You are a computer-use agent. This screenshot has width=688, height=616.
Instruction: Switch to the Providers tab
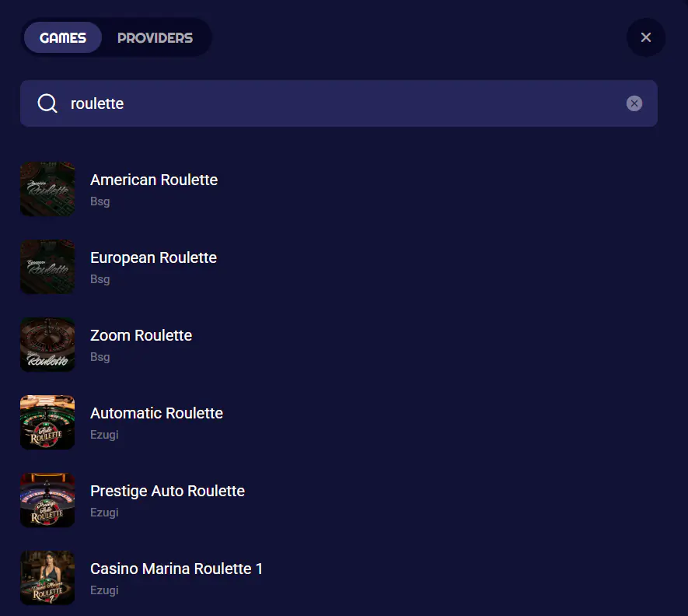155,37
